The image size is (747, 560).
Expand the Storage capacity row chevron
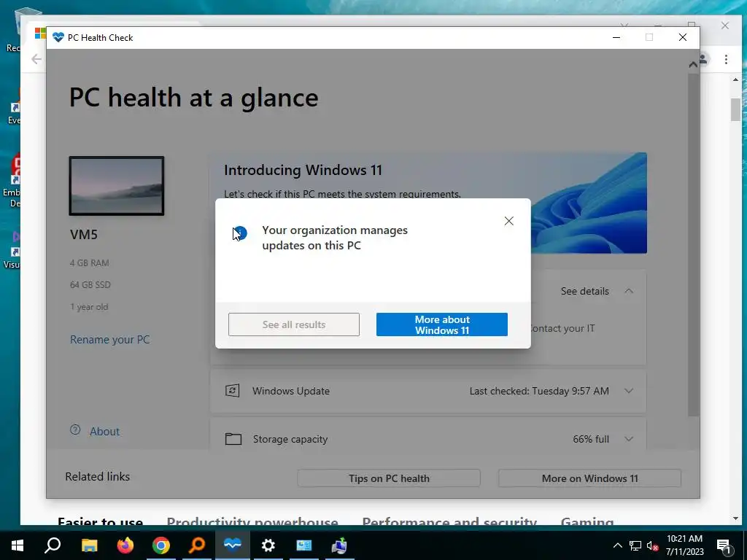tap(629, 439)
